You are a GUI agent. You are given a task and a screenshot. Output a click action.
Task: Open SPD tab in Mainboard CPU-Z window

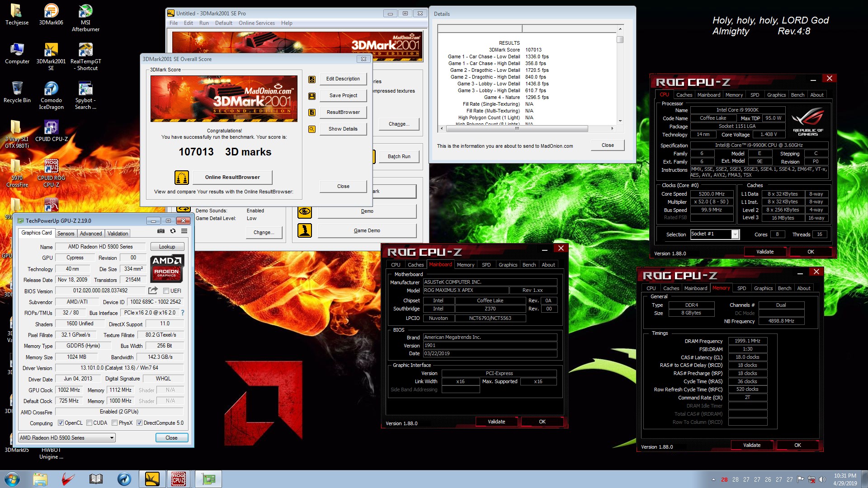(x=486, y=265)
